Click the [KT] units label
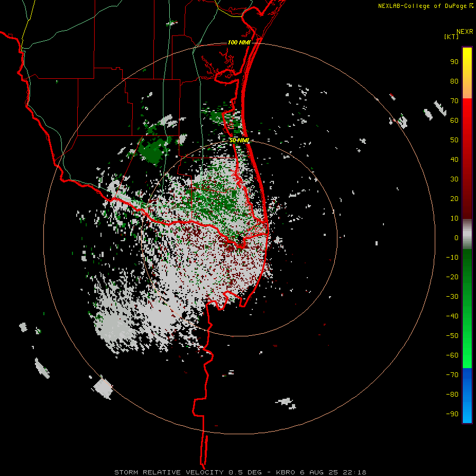The image size is (476, 476). coord(452,36)
